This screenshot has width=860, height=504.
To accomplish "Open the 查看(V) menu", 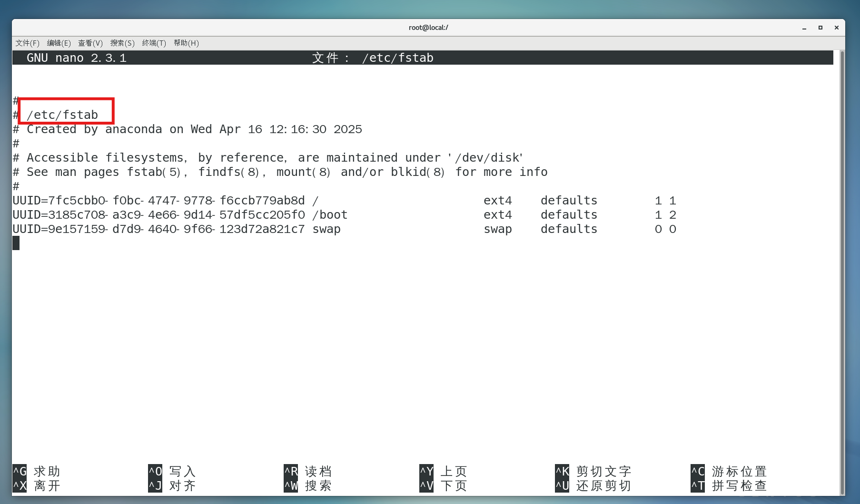I will 90,43.
